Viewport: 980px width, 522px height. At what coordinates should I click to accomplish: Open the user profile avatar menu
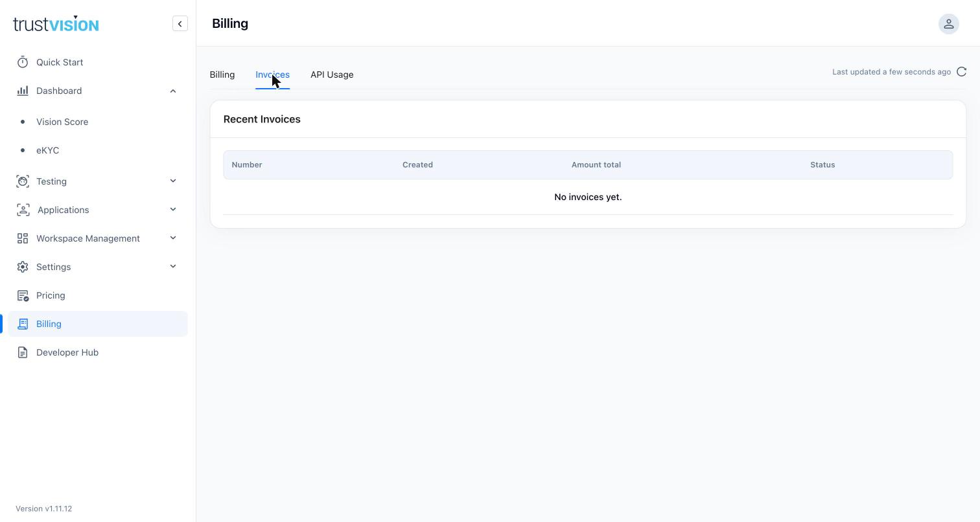click(948, 24)
